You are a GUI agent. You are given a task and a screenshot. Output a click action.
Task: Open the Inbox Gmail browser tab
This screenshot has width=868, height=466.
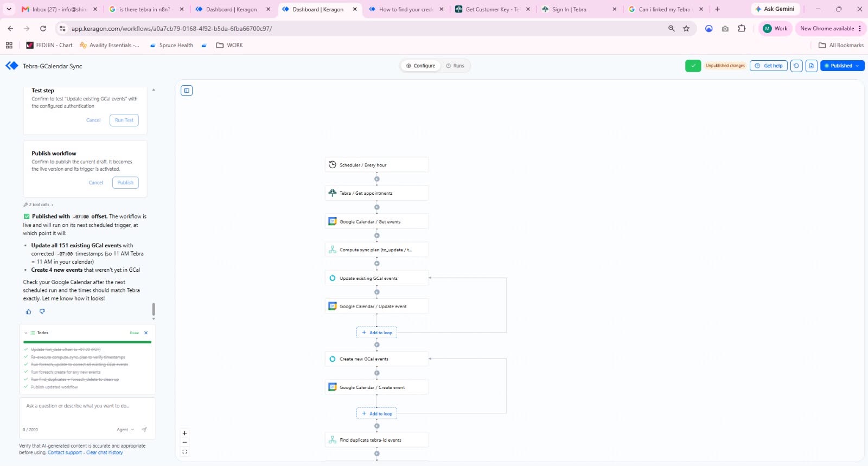tap(60, 9)
